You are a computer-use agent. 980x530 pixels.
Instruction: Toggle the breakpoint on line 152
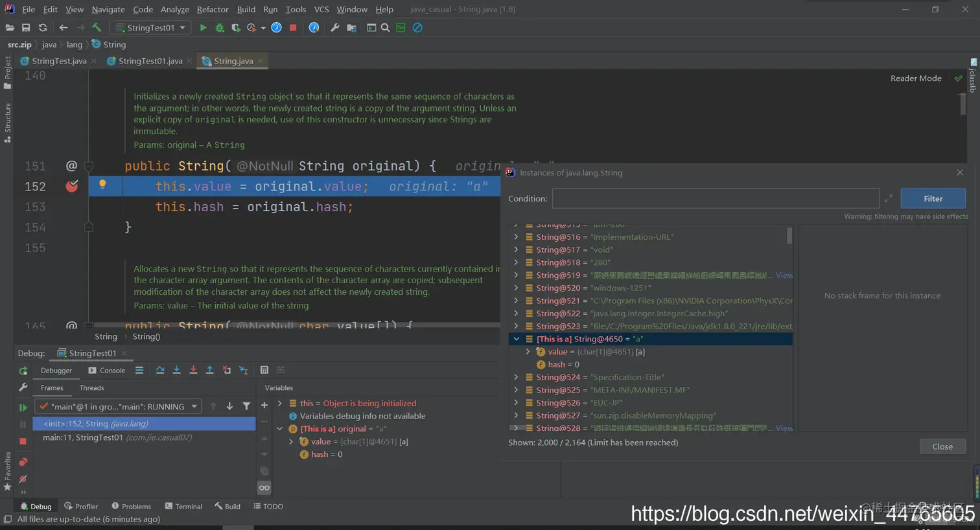(x=72, y=186)
